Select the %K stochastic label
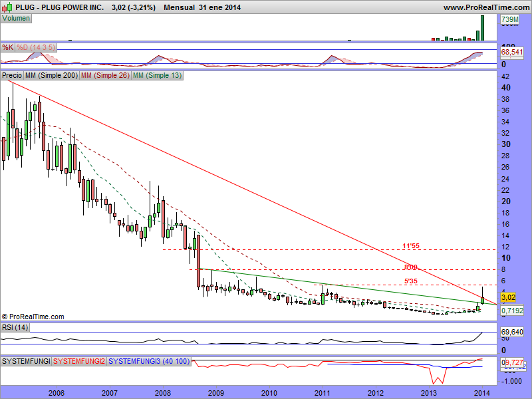Image resolution: width=532 pixels, height=399 pixels. 8,47
